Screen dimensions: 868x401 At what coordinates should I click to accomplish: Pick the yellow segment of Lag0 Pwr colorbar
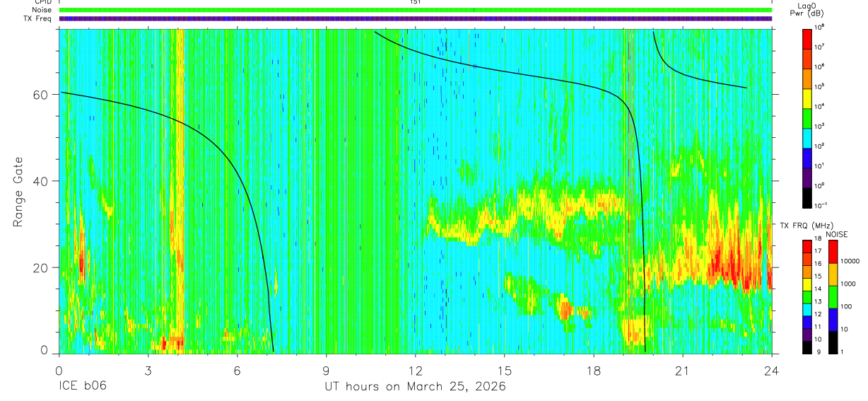pos(807,98)
